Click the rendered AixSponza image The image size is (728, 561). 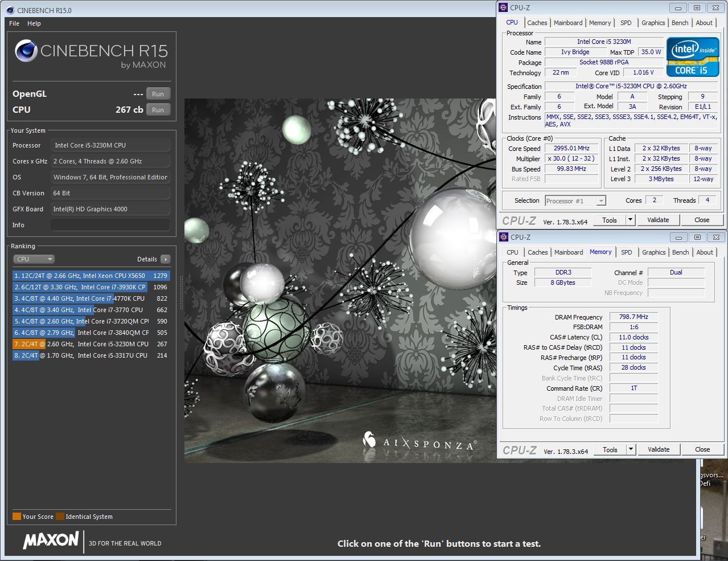pos(340,280)
